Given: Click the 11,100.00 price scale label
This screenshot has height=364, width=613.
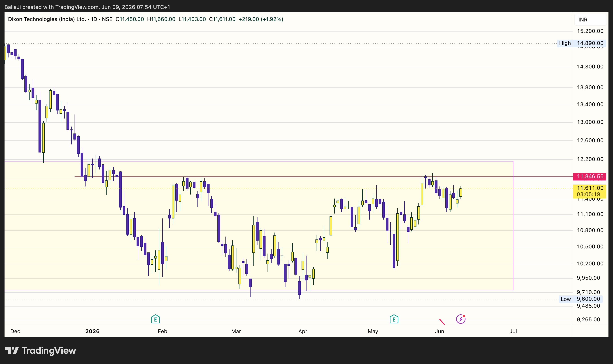Looking at the screenshot, I should coord(590,214).
